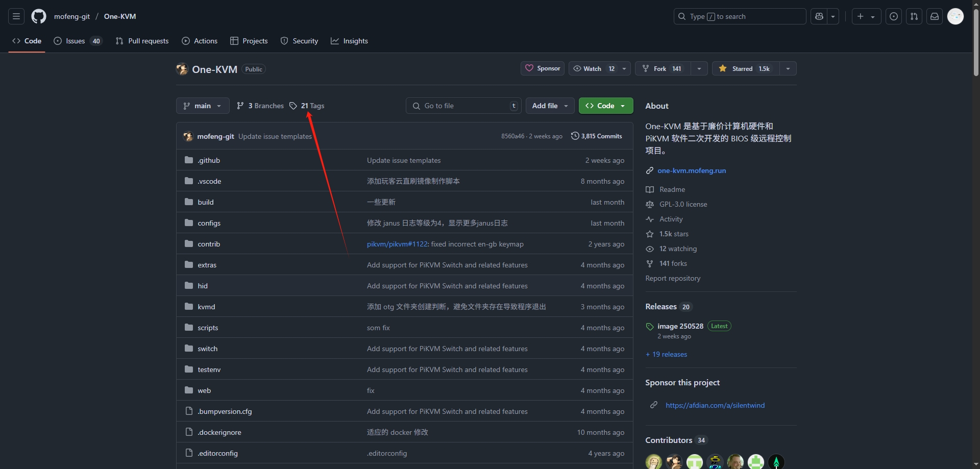Click the eye icon beside 12 watching
Screen dimensions: 980x469
pyautogui.click(x=650, y=249)
